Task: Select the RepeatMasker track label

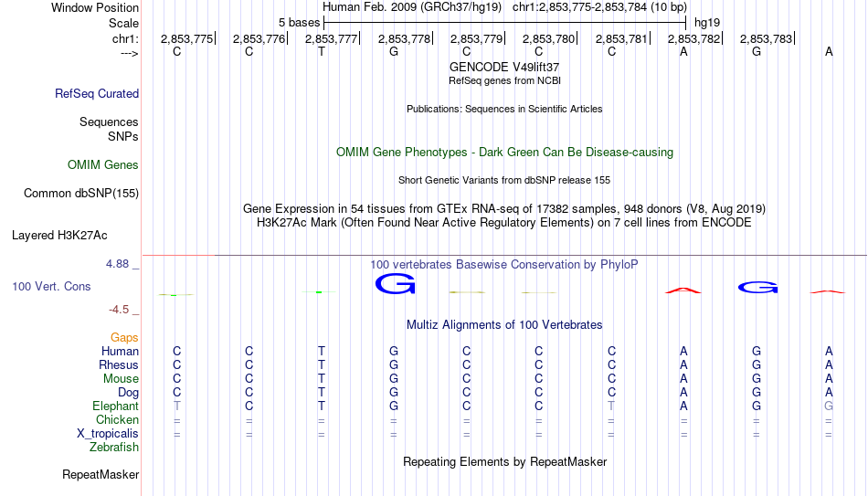Action: click(x=101, y=474)
